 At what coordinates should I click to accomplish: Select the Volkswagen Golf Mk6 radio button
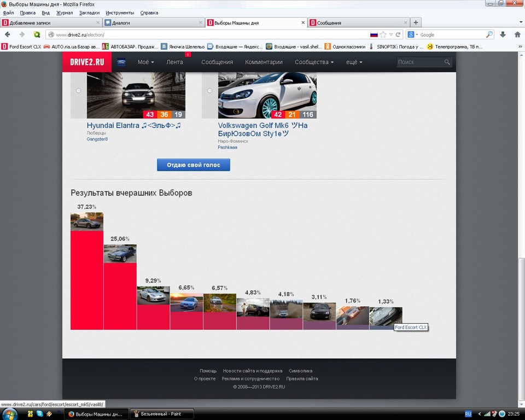(209, 90)
